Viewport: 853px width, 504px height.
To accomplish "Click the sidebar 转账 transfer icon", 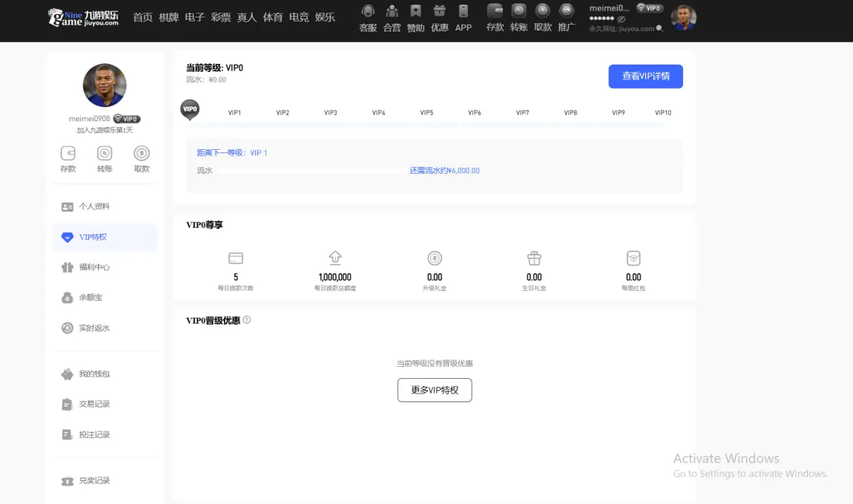I will pyautogui.click(x=105, y=154).
